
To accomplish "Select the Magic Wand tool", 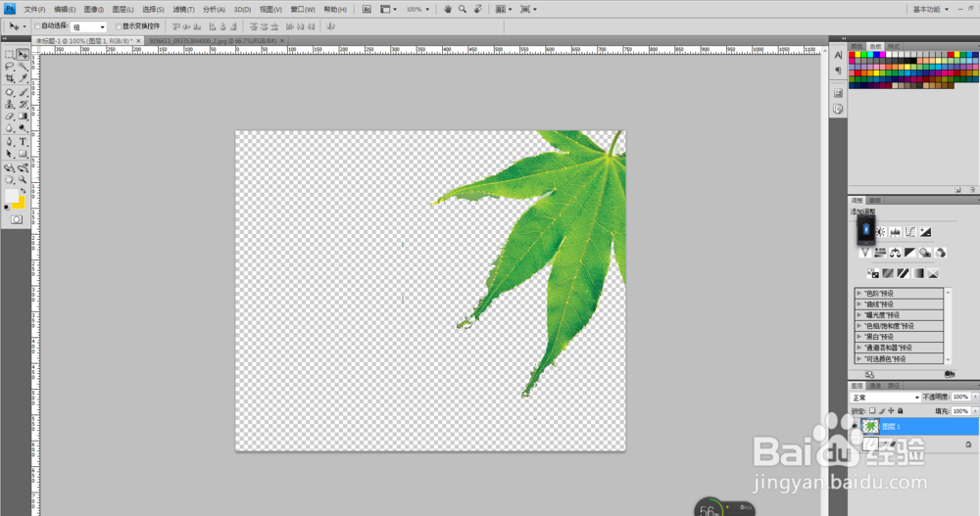I will [x=23, y=67].
